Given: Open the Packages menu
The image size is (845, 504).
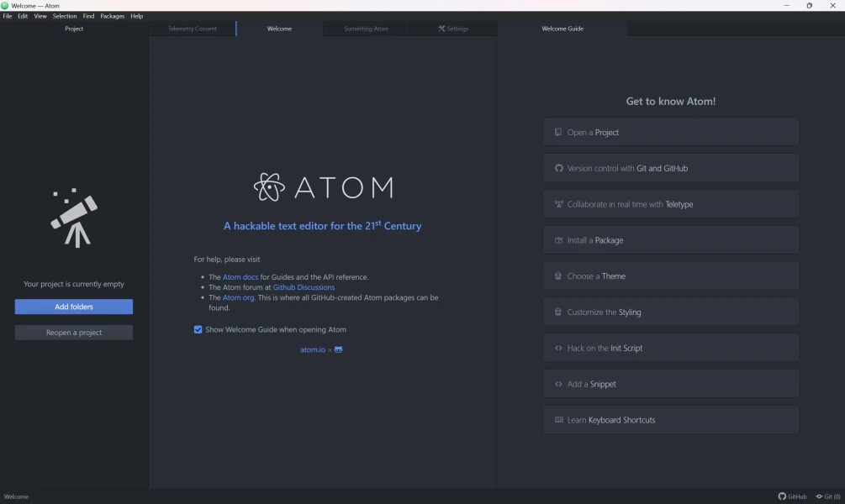Looking at the screenshot, I should point(112,16).
